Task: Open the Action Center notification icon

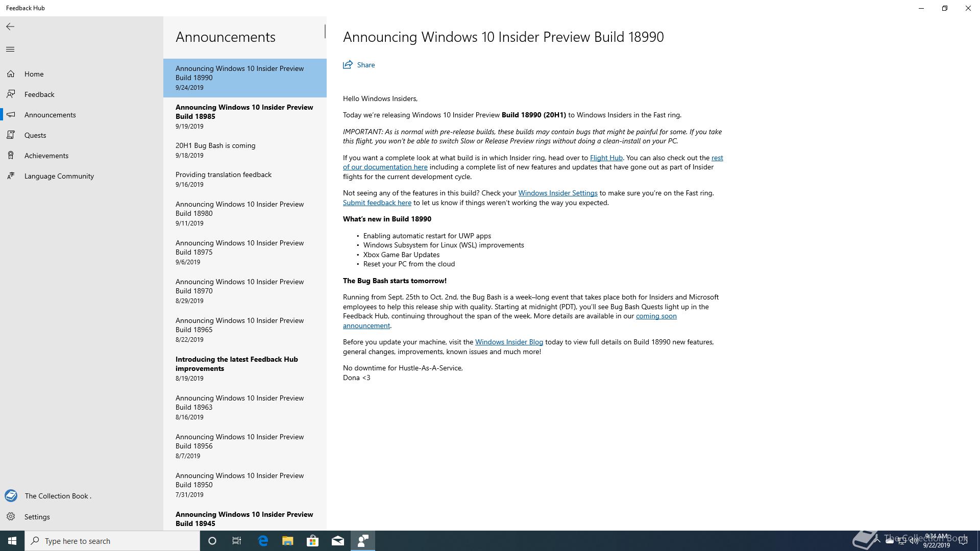Action: [963, 541]
